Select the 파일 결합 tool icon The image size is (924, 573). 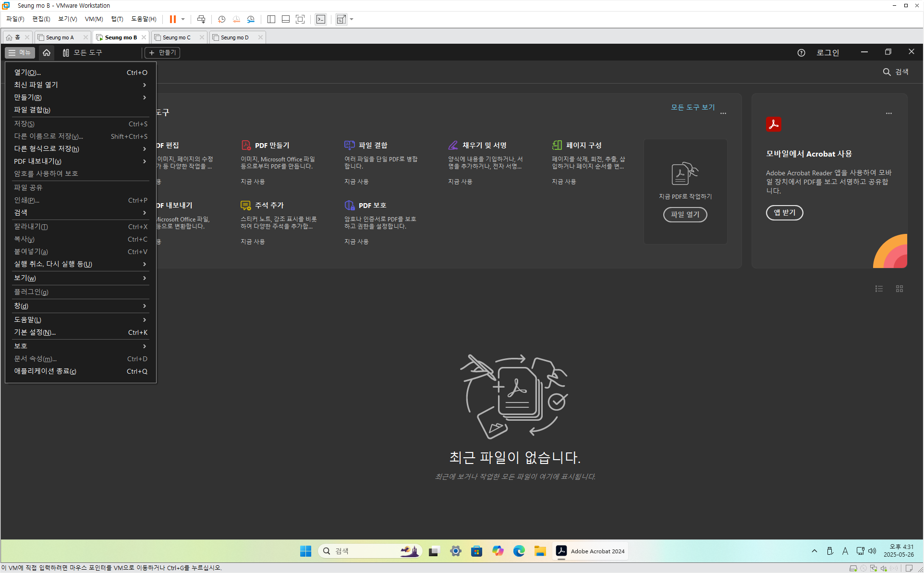pos(349,145)
